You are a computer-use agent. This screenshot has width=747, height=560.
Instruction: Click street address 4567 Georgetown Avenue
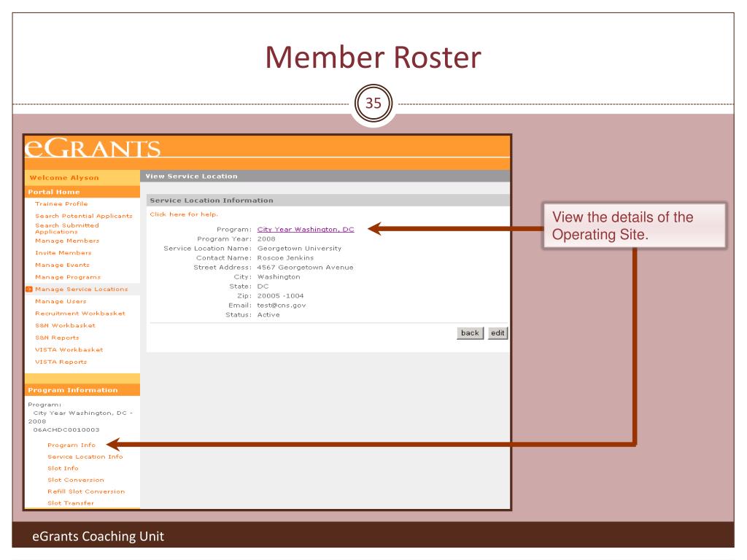click(306, 268)
